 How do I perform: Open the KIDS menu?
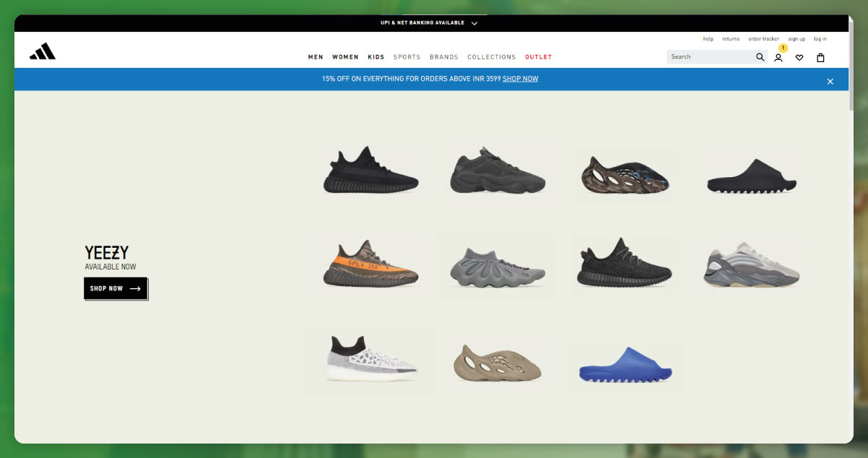[376, 57]
